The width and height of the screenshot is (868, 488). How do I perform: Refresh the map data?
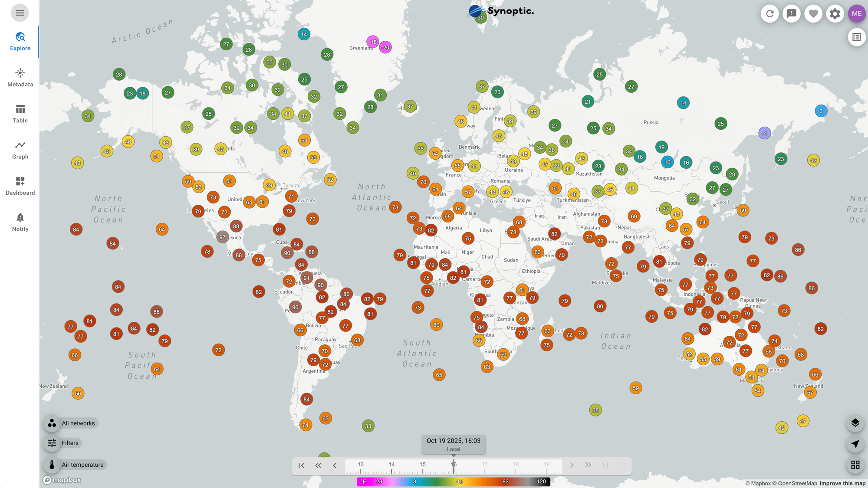pos(769,13)
